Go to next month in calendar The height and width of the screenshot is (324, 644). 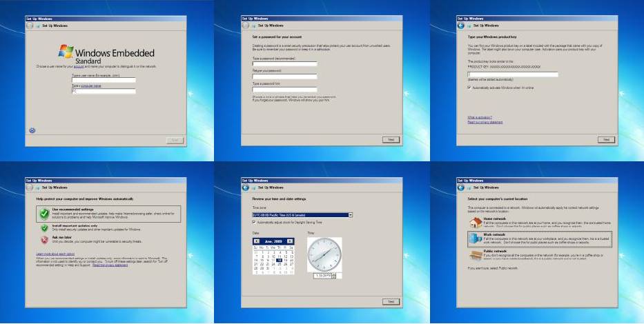[x=290, y=241]
